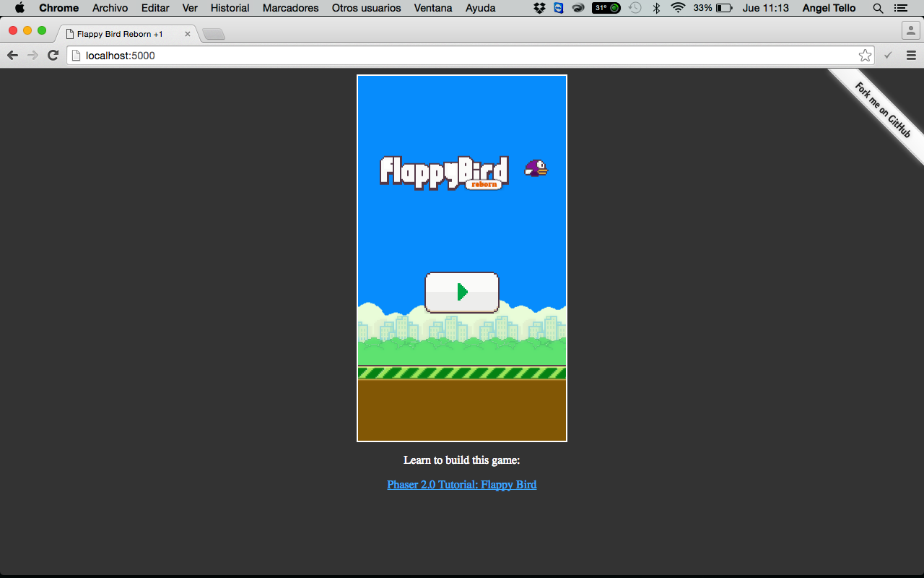Open the Chrome hamburger menu
The height and width of the screenshot is (578, 924).
(911, 56)
